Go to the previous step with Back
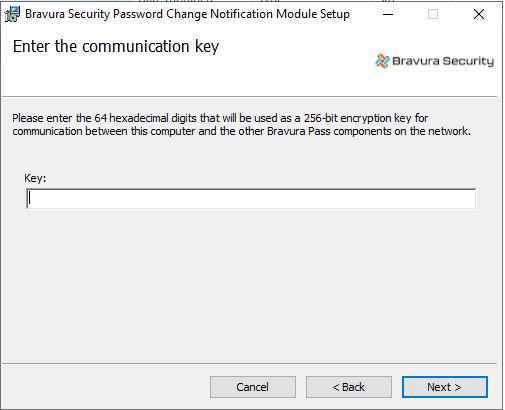This screenshot has height=410, width=505. point(349,387)
